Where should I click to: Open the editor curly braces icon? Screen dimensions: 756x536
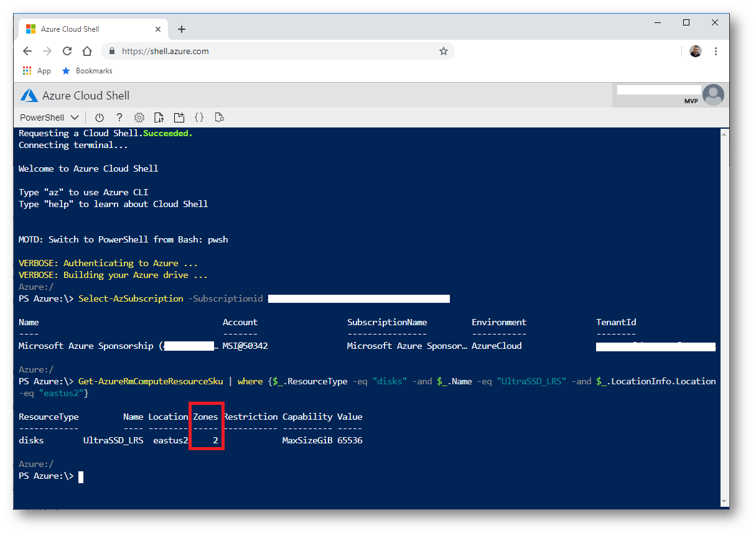[x=199, y=118]
